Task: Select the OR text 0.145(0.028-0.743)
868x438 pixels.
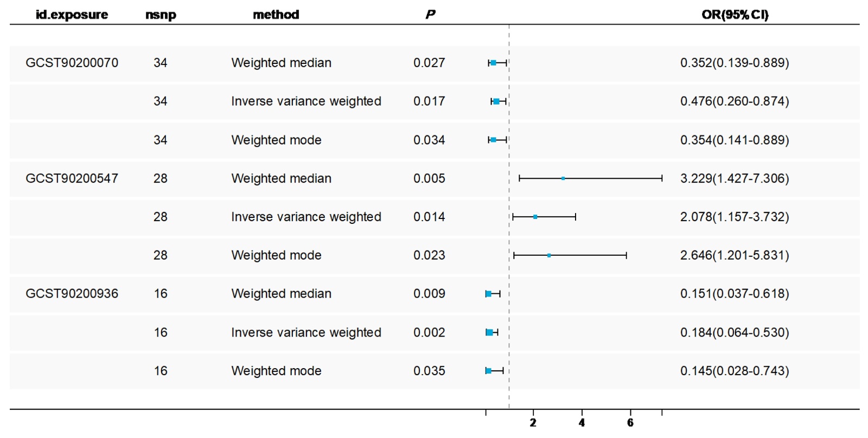Action: click(735, 371)
